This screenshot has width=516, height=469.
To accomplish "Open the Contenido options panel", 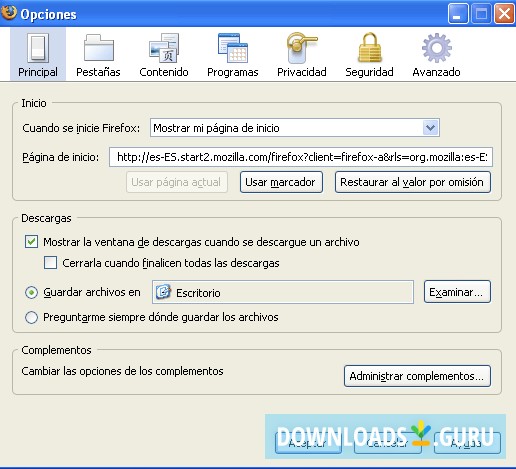I will 164,54.
